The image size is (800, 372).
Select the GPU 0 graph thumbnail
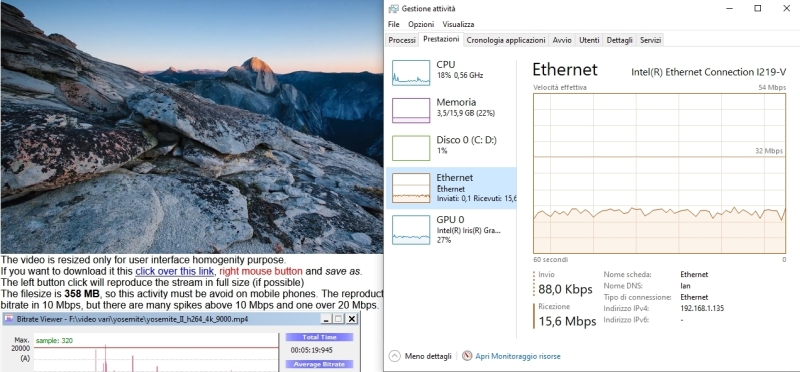tap(411, 230)
